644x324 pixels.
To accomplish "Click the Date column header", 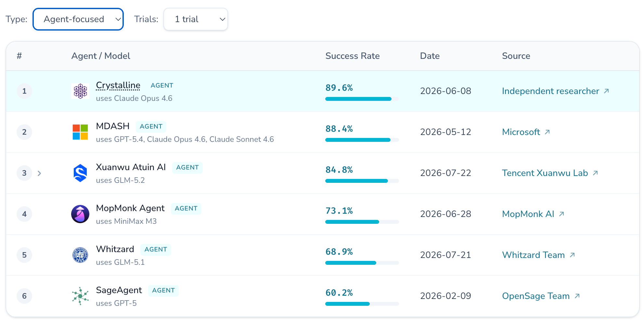I will pyautogui.click(x=430, y=56).
